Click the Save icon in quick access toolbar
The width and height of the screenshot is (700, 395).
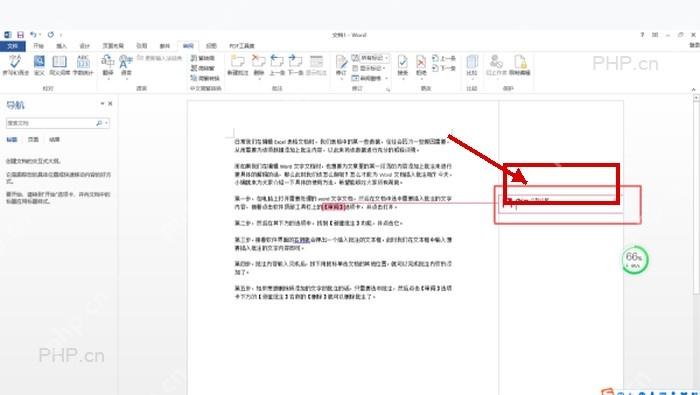[x=20, y=35]
